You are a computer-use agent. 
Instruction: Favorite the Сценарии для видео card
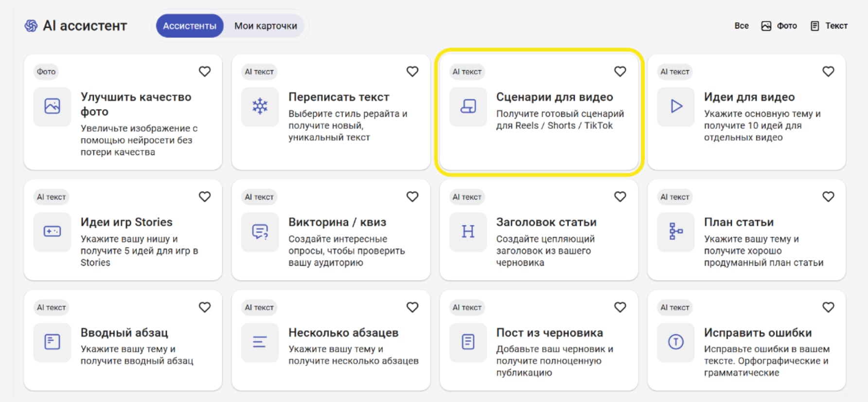pyautogui.click(x=620, y=72)
